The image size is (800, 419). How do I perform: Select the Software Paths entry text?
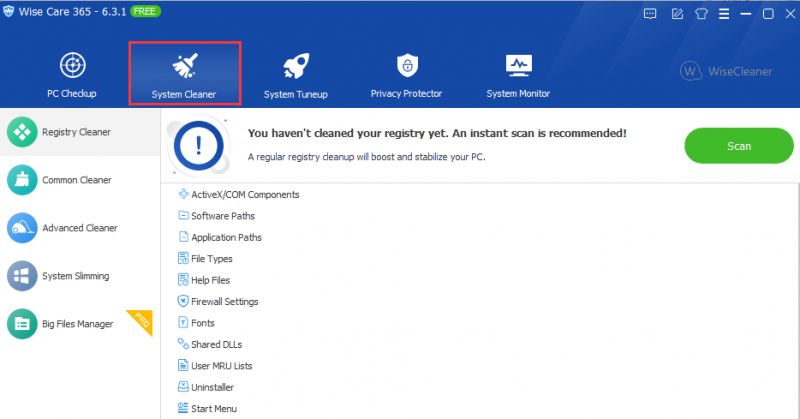click(223, 216)
